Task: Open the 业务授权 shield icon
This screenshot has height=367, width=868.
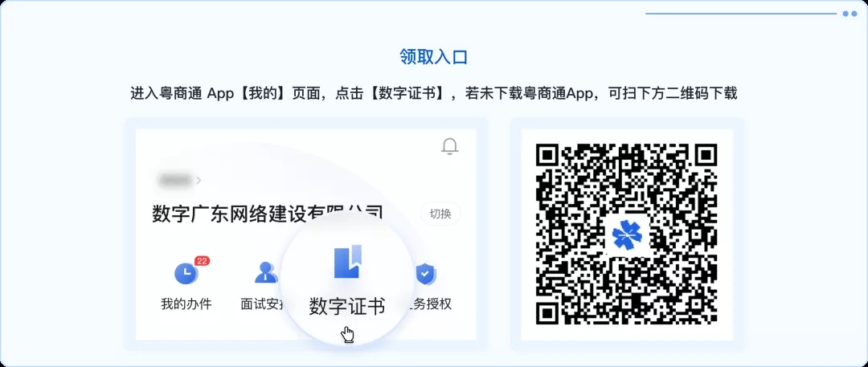Action: 426,273
